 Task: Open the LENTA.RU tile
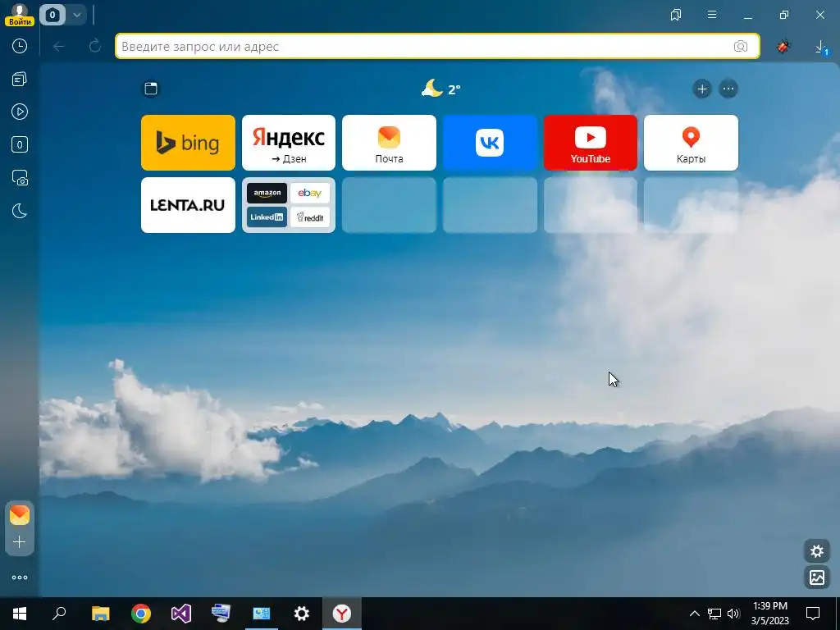188,205
